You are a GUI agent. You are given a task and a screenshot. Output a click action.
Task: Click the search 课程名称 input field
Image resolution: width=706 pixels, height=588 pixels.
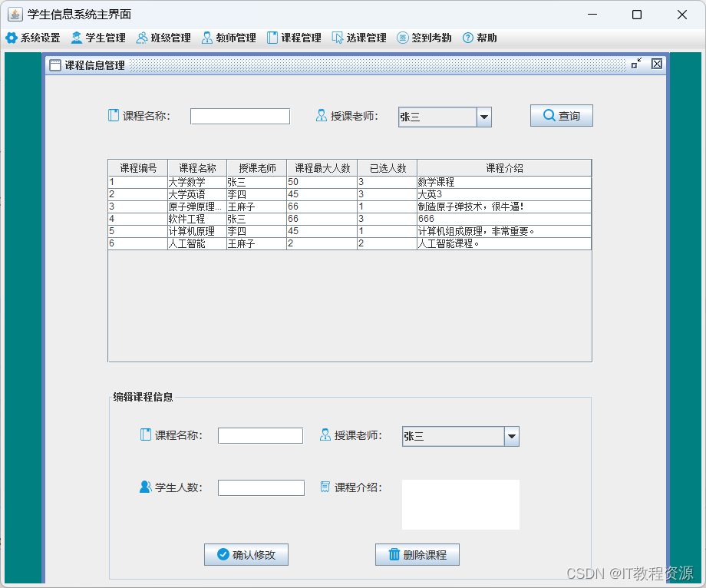(240, 116)
